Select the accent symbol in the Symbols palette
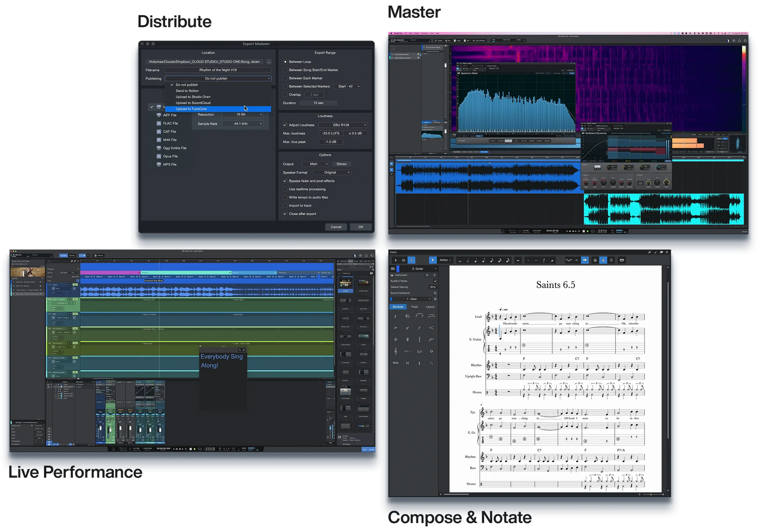The image size is (758, 532). pyautogui.click(x=396, y=328)
